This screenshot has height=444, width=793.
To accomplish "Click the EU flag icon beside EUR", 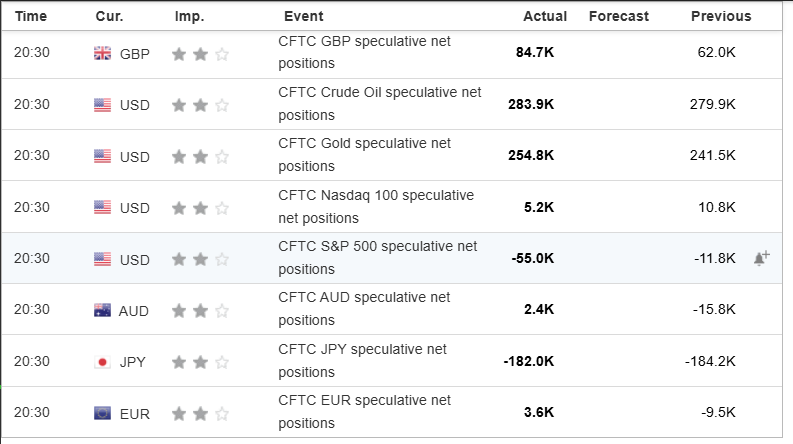I will (x=102, y=412).
